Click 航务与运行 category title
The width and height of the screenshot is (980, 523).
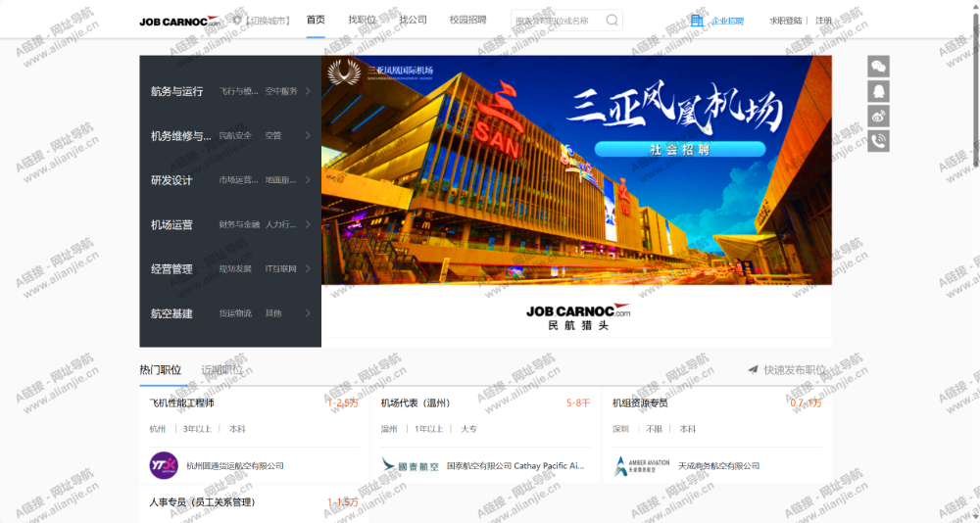point(176,91)
